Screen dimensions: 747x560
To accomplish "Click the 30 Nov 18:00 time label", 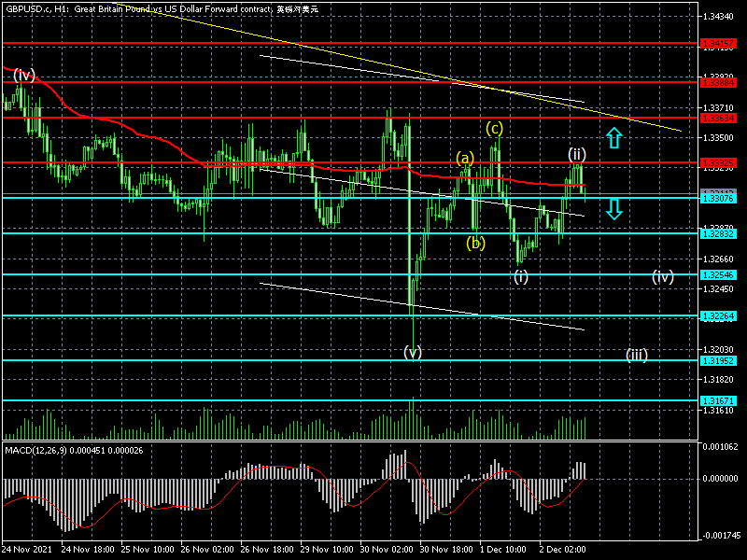I will coord(446,550).
